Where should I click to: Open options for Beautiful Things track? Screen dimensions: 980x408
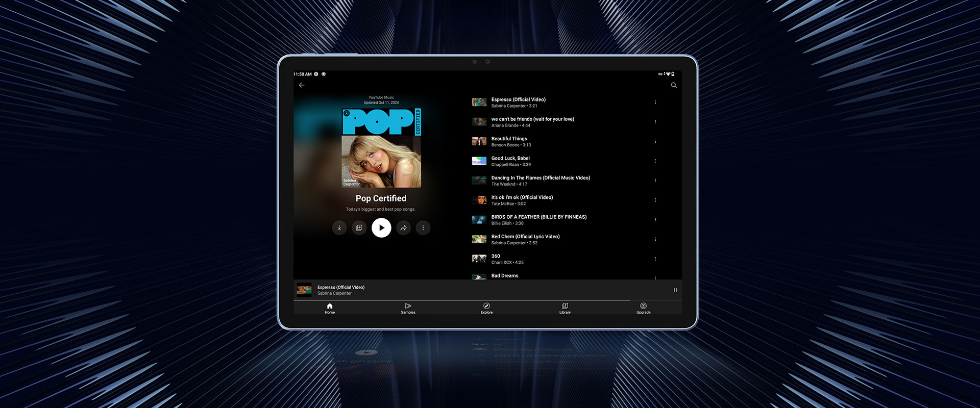coord(655,142)
